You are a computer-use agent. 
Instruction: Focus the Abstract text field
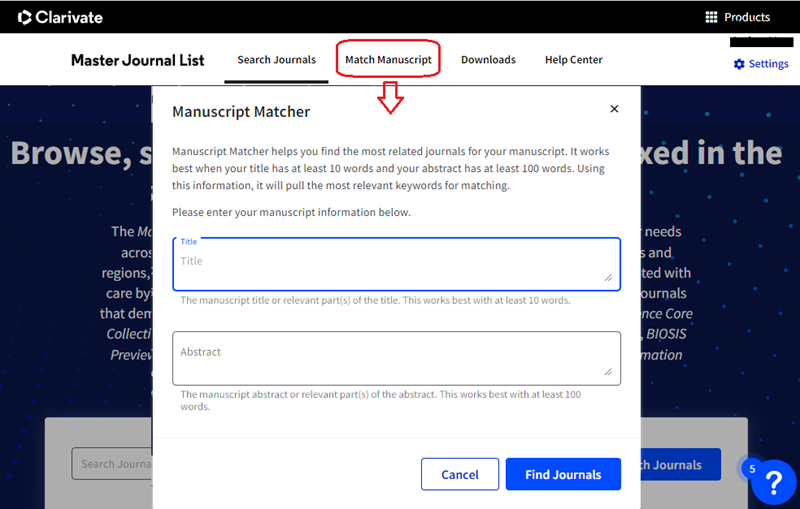(396, 358)
